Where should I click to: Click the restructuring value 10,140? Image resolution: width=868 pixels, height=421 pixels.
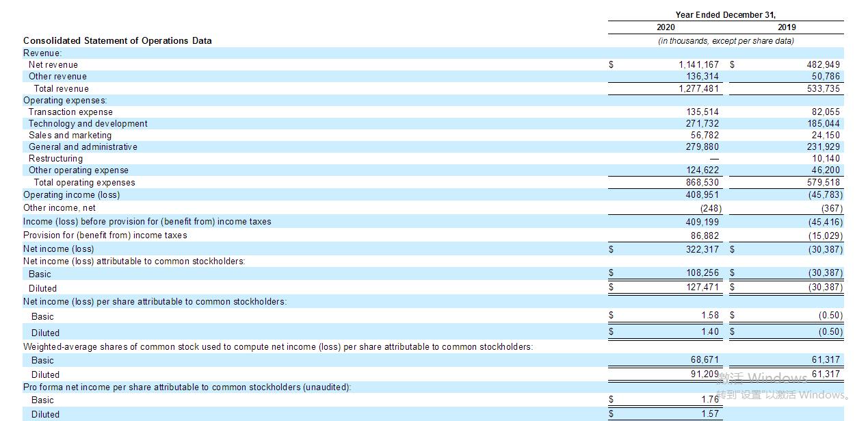pos(826,159)
